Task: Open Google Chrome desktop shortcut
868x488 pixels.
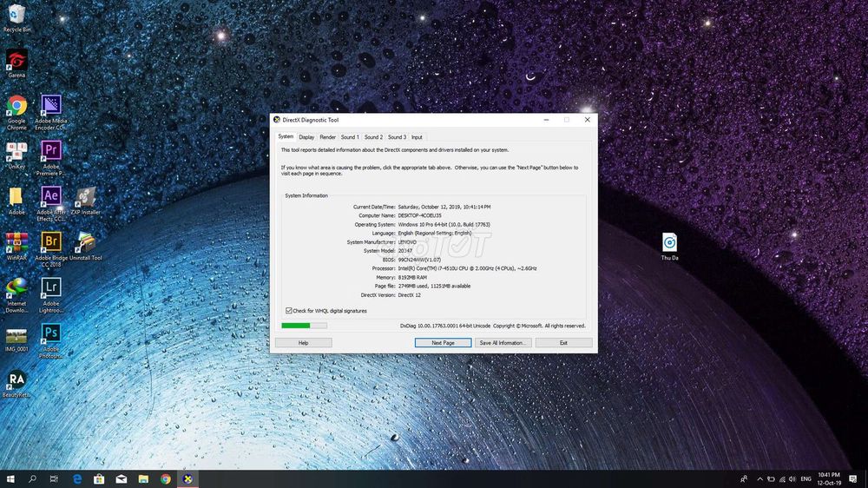Action: [x=16, y=112]
